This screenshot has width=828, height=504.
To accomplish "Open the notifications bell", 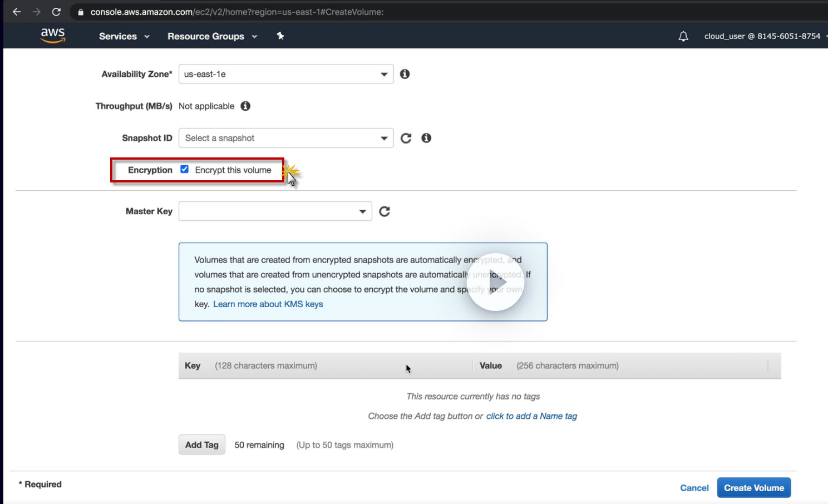I will tap(683, 37).
